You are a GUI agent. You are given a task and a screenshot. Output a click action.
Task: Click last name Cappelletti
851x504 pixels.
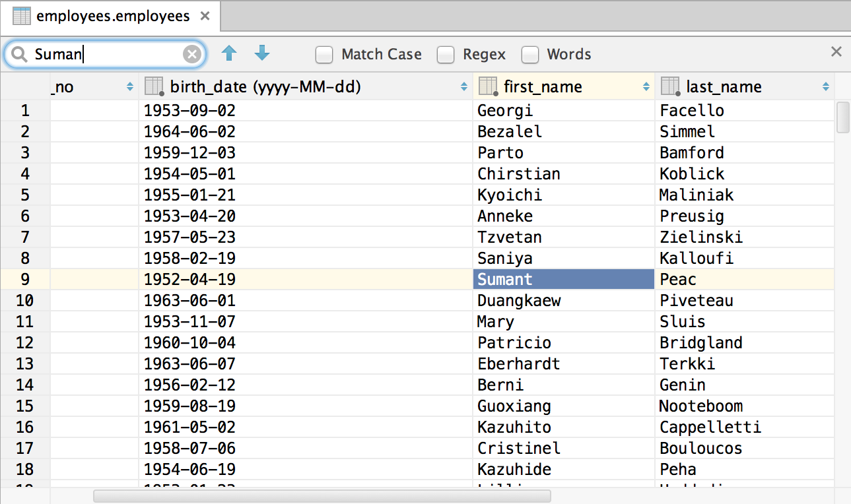pos(710,427)
